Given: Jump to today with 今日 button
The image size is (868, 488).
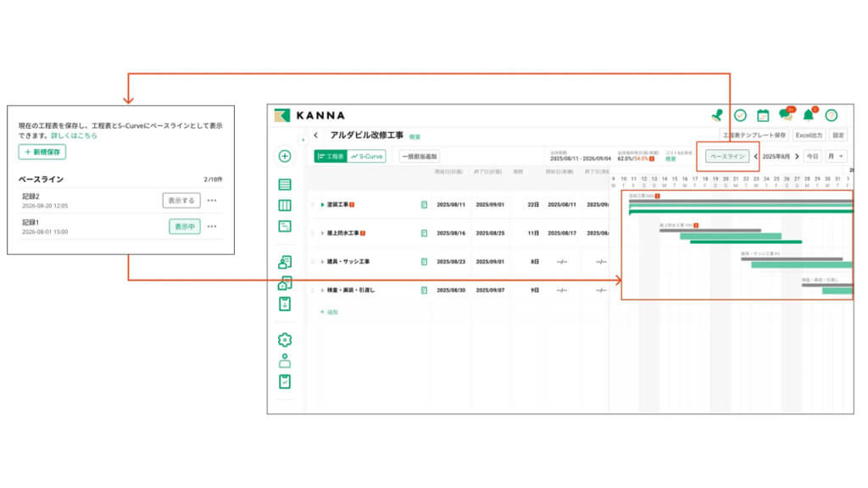Looking at the screenshot, I should pos(812,157).
